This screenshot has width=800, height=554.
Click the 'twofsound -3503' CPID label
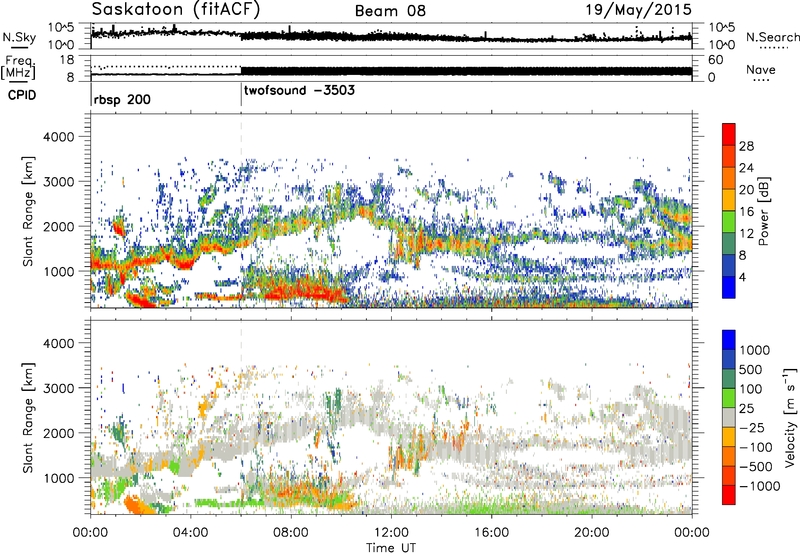(299, 91)
